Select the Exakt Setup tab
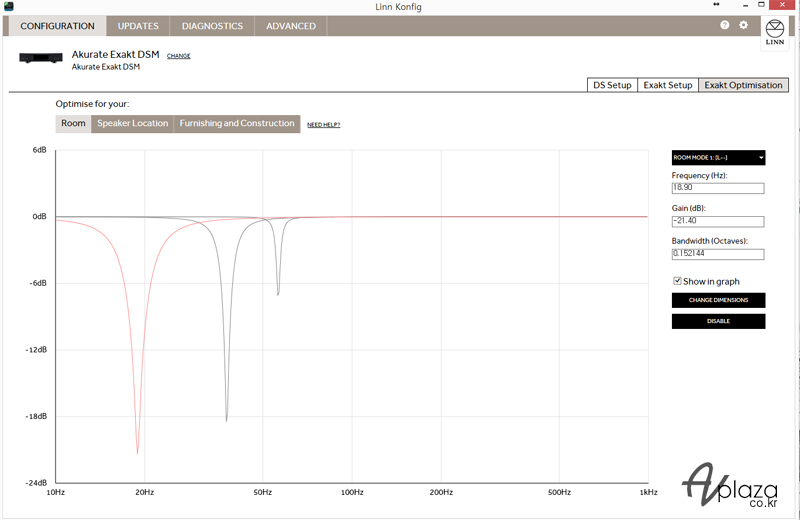This screenshot has width=800, height=520. pyautogui.click(x=668, y=85)
